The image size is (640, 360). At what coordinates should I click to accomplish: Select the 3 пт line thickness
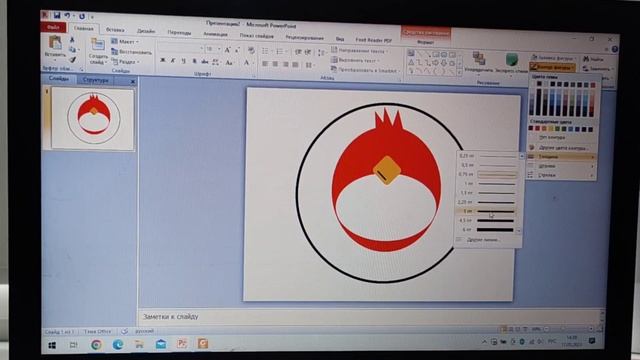coord(487,211)
